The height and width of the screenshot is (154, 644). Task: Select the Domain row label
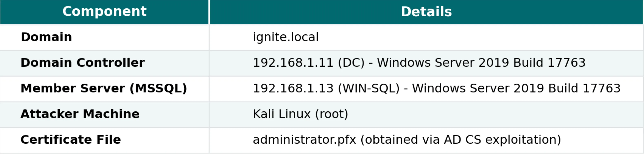click(47, 37)
